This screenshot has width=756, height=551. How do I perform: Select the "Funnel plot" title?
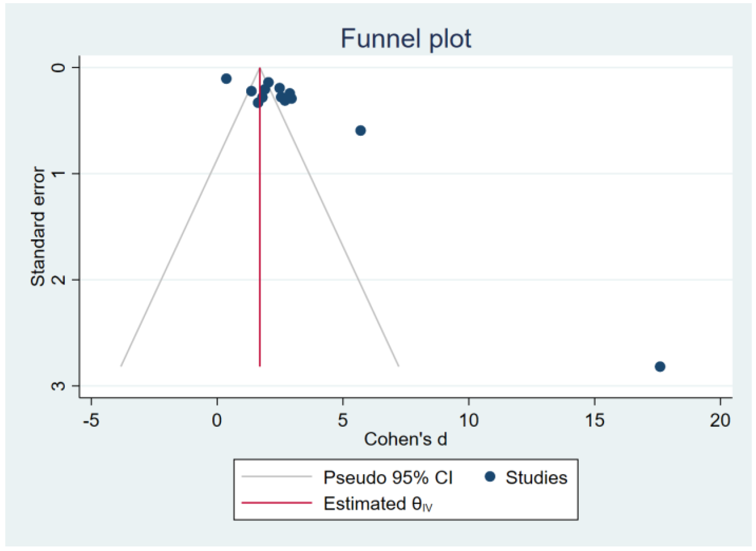406,39
